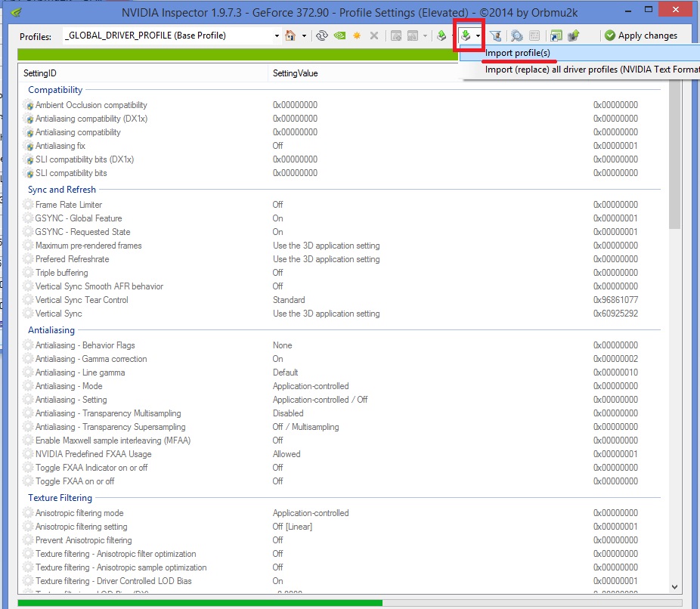Collapse the Antialiasing settings group
The height and width of the screenshot is (609, 700).
coord(51,330)
